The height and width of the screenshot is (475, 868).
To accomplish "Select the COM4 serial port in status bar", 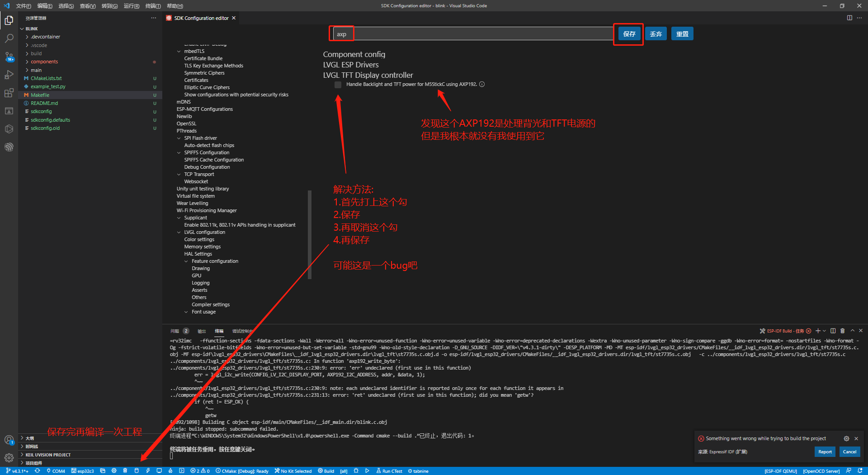I will point(56,471).
